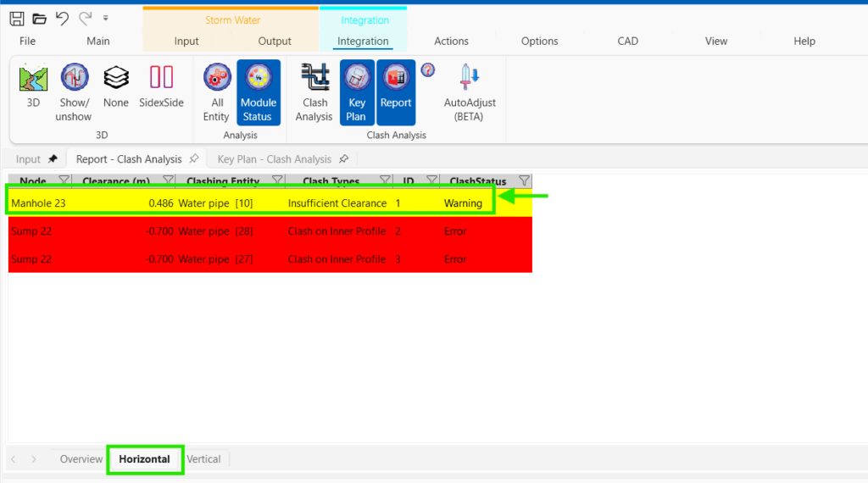Open file using the folder icon

[x=39, y=19]
